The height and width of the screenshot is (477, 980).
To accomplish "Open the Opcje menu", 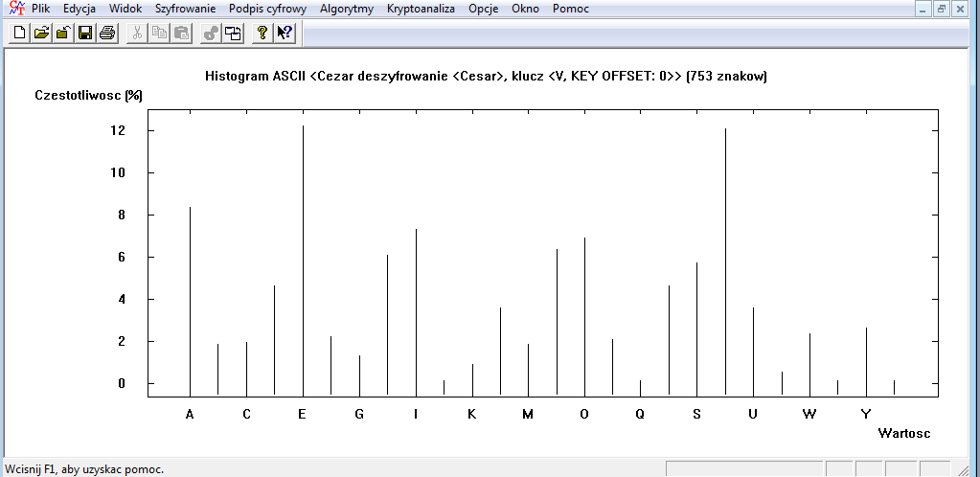I will 483,9.
